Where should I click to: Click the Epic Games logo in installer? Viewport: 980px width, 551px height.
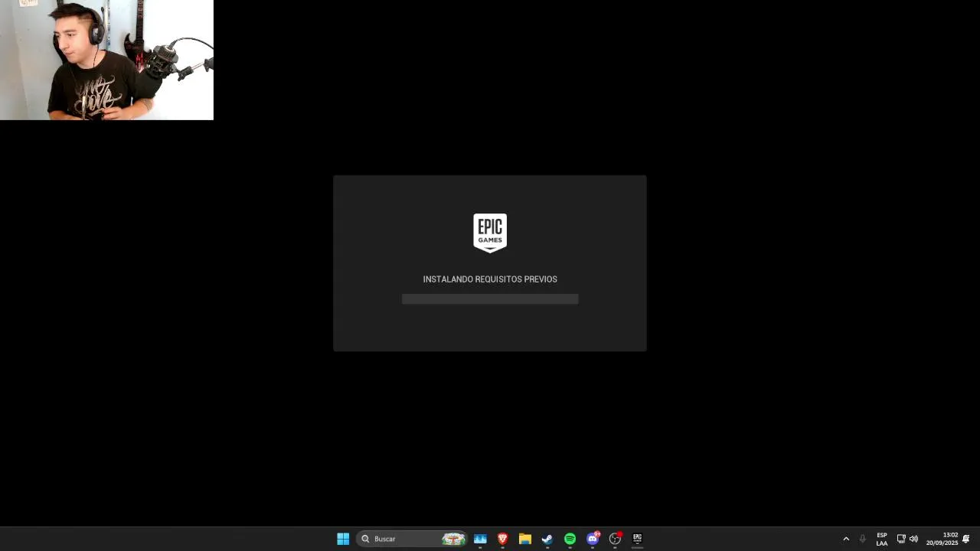pos(490,233)
